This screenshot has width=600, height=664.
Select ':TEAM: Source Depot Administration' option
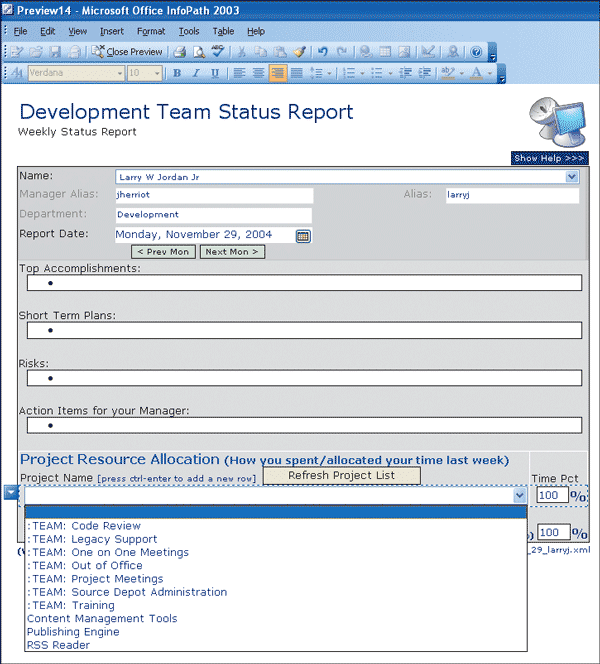(276, 592)
